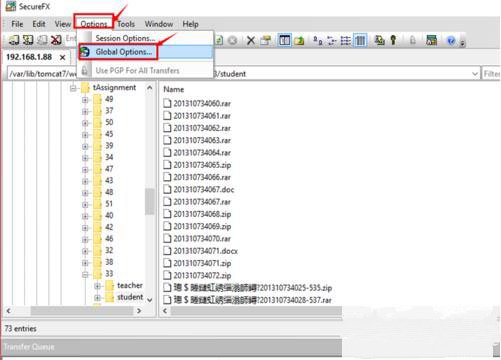The width and height of the screenshot is (501, 360).
Task: Click the folder tree vertical scrollbar thumb
Action: pos(150,202)
